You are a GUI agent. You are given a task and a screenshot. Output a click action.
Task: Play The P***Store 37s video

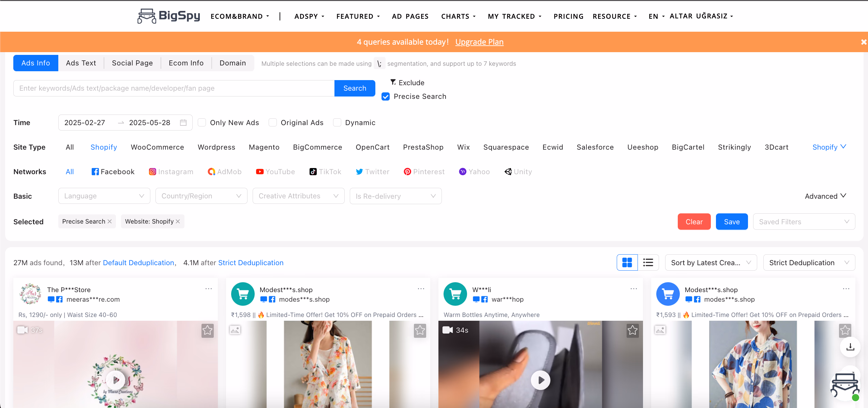click(x=116, y=380)
